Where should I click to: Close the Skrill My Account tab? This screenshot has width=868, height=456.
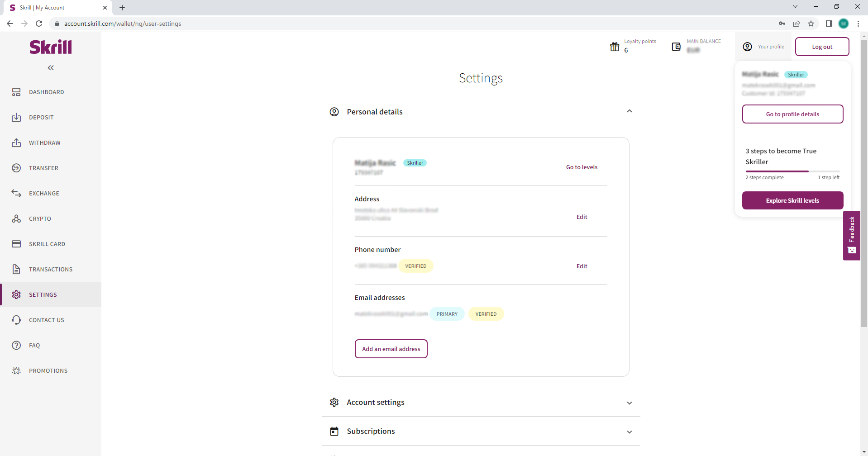105,8
